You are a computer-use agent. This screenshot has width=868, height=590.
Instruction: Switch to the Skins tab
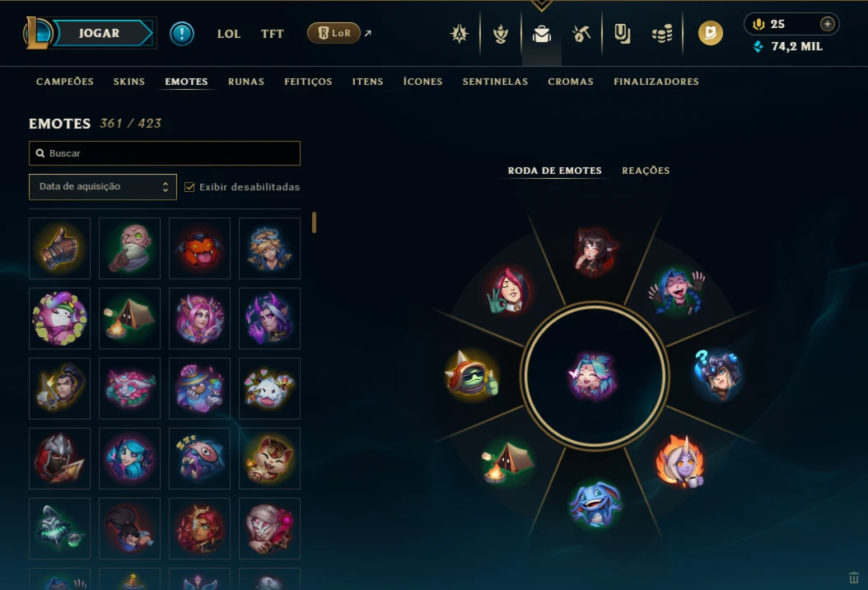(x=129, y=82)
